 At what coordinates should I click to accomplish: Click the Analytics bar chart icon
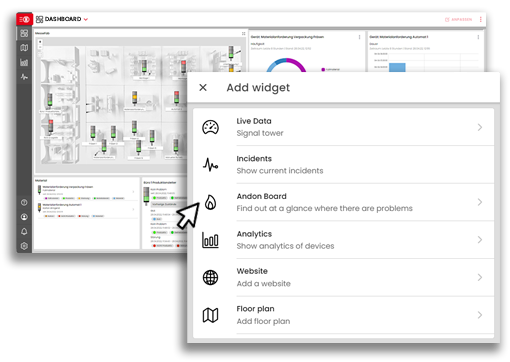[x=210, y=240]
